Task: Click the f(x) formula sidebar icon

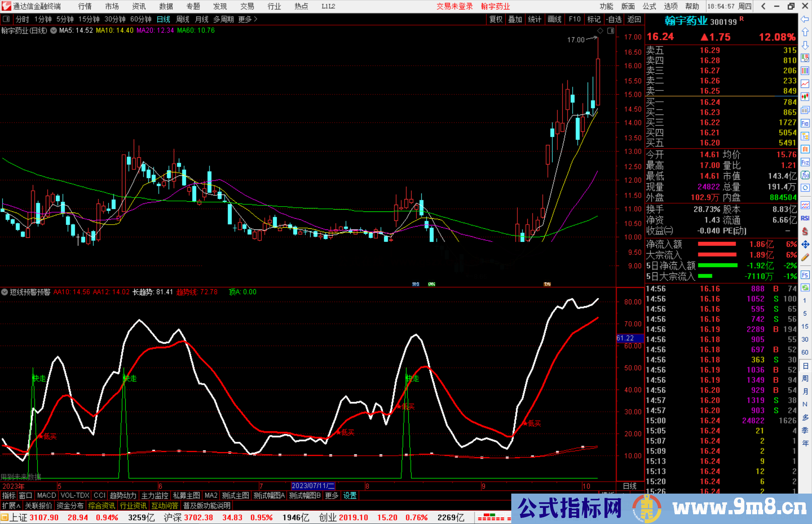Action: click(x=805, y=175)
